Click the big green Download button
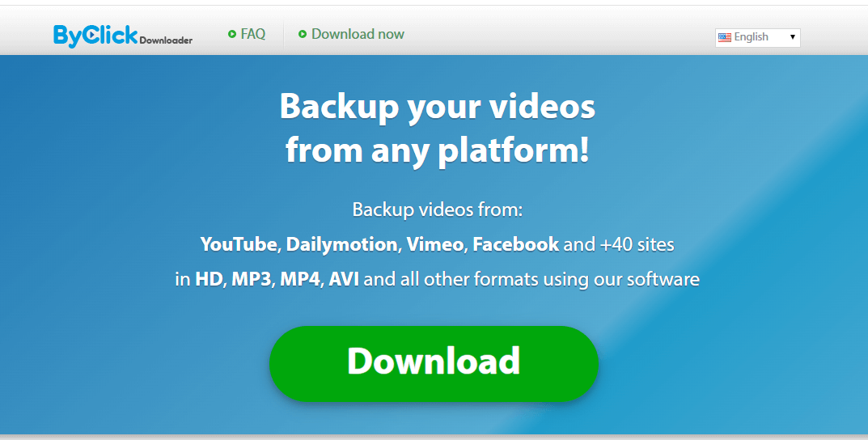The image size is (868, 440). pyautogui.click(x=434, y=363)
